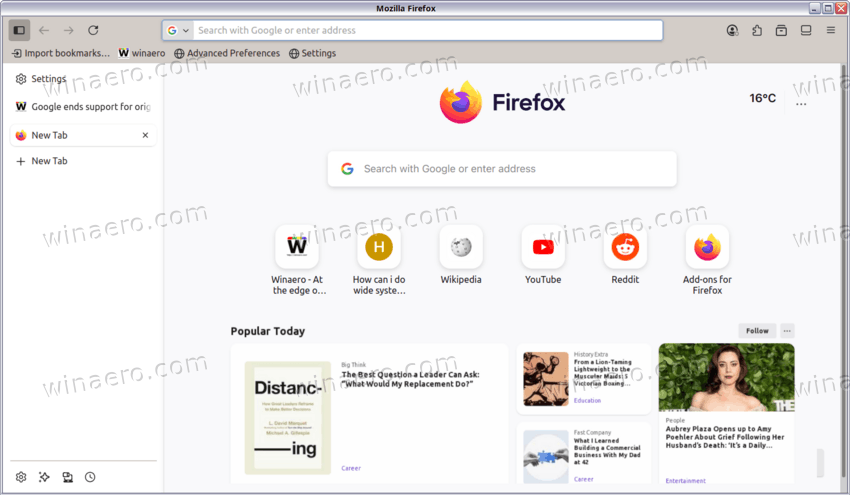Open sidebar settings gear at bottom
The height and width of the screenshot is (495, 850).
click(21, 477)
